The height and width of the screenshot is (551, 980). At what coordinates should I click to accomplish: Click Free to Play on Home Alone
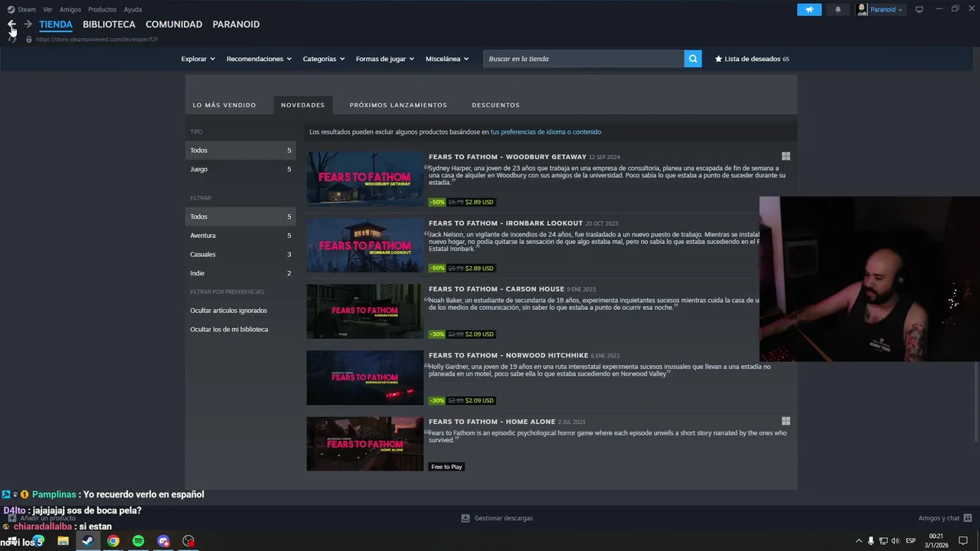pos(446,467)
